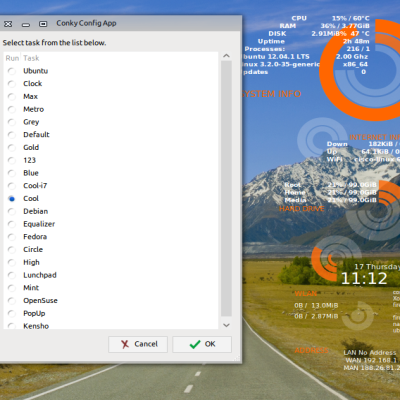Click the Uptime label in the Conky widget
This screenshot has width=400, height=400.
271,41
